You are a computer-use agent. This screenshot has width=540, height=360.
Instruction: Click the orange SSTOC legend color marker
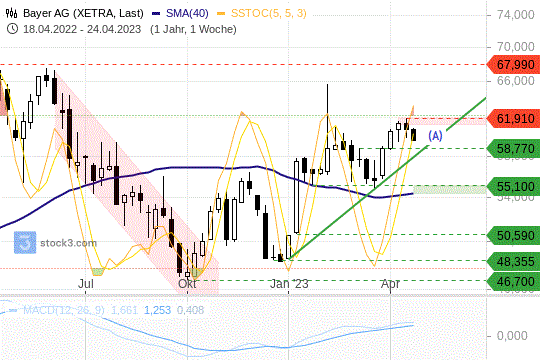[221, 14]
